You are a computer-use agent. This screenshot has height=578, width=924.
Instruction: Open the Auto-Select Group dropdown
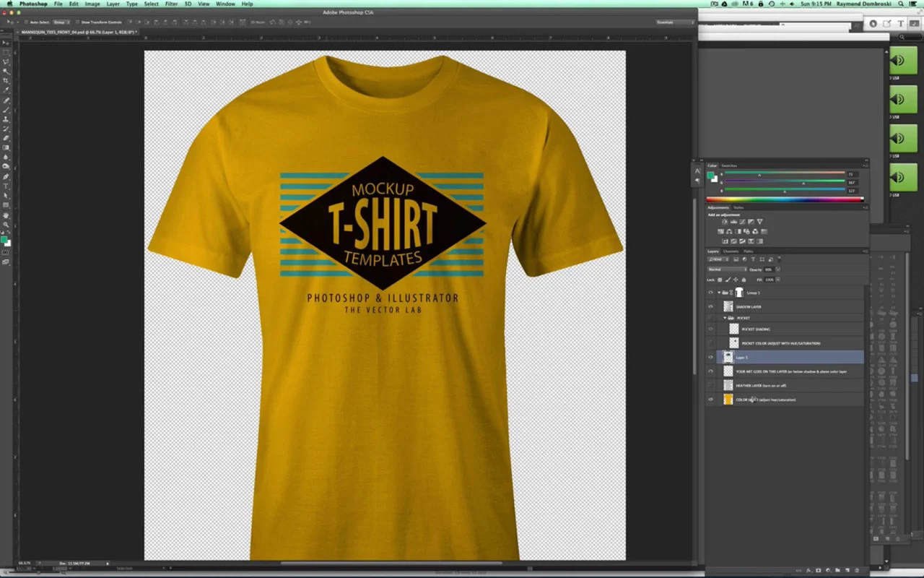[x=61, y=22]
